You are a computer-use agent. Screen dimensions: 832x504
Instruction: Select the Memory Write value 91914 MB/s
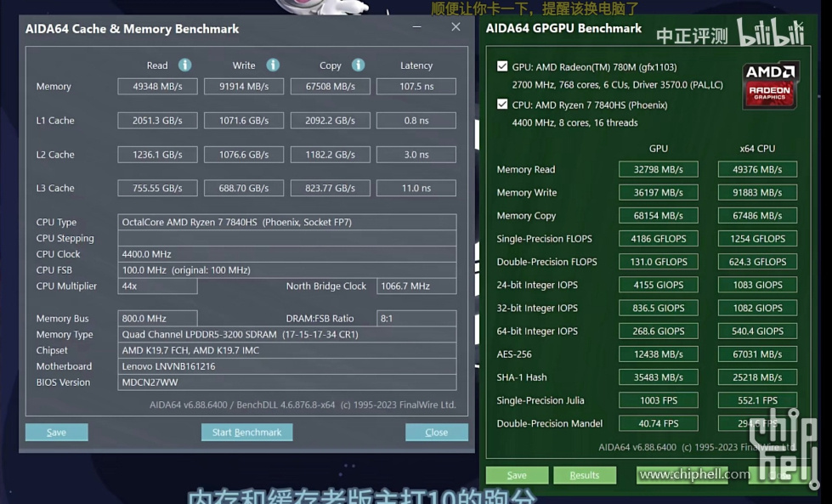[244, 87]
